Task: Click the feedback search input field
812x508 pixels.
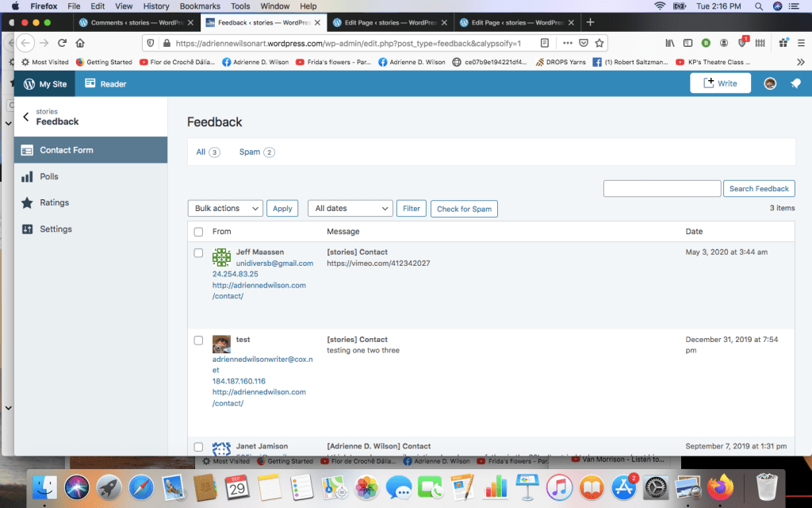Action: pyautogui.click(x=661, y=189)
